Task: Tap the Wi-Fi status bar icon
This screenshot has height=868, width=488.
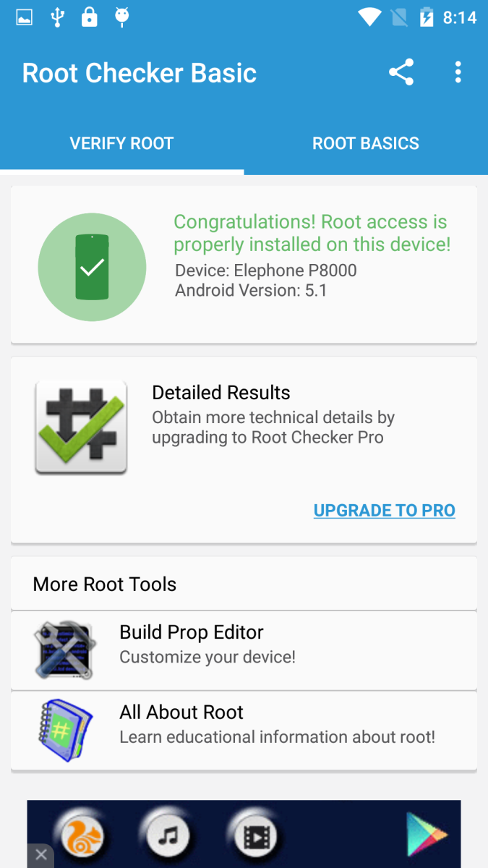Action: [x=369, y=17]
